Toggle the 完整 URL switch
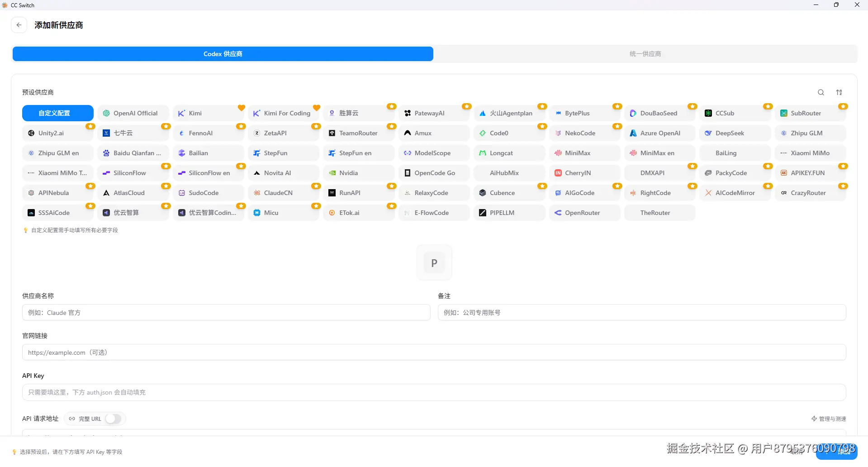 (113, 419)
